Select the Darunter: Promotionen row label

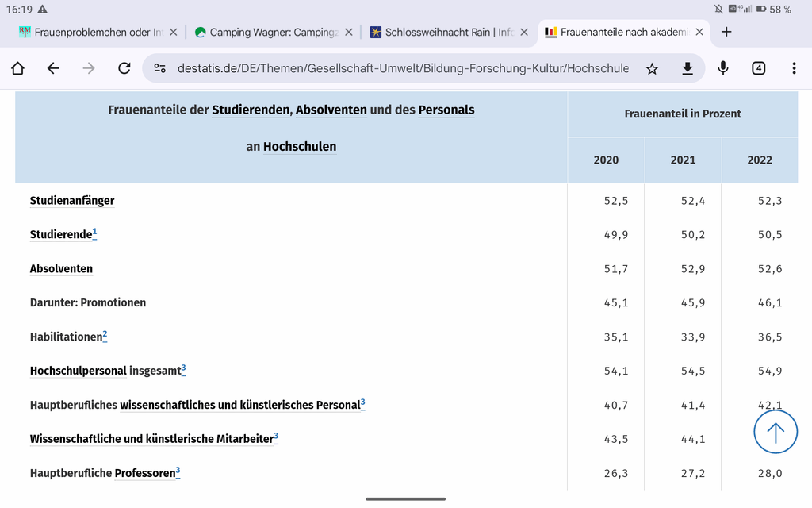click(x=88, y=302)
